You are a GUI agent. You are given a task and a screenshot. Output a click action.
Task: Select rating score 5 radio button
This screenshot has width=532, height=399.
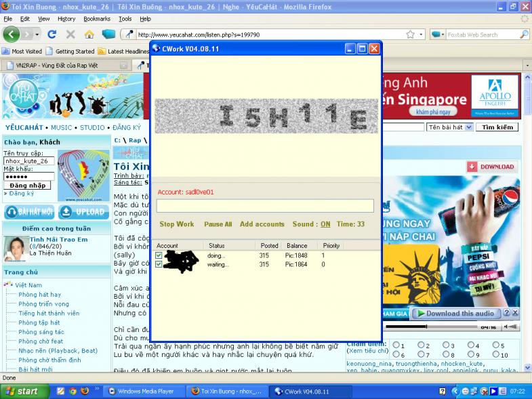(x=496, y=345)
